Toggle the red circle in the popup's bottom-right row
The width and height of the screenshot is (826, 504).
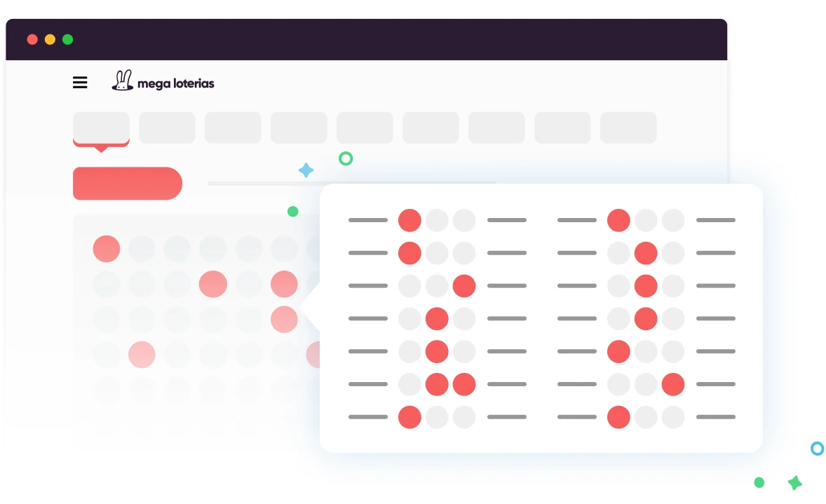click(618, 417)
